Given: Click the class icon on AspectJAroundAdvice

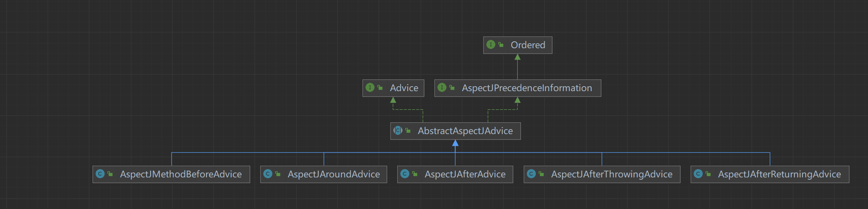Looking at the screenshot, I should (x=268, y=174).
